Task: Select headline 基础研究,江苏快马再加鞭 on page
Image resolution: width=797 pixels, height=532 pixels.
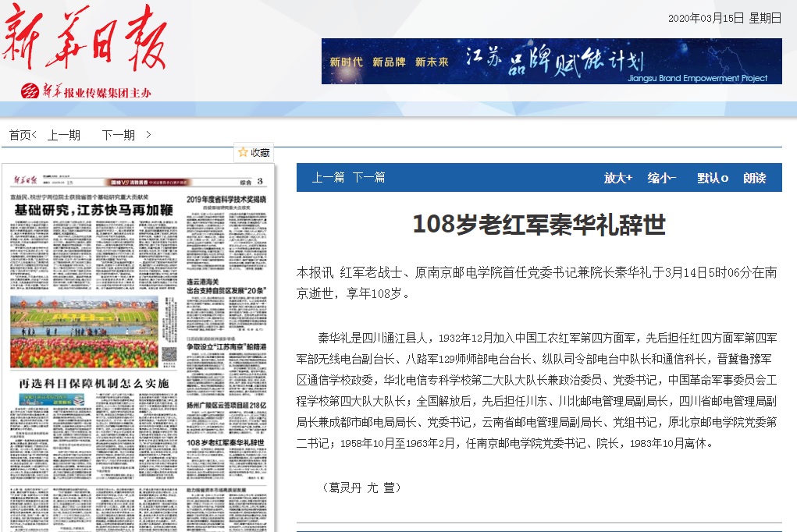Action: pos(94,210)
